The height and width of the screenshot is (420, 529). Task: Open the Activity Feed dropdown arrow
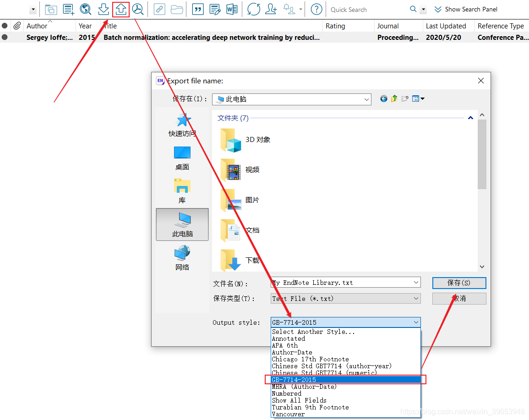coord(300,10)
